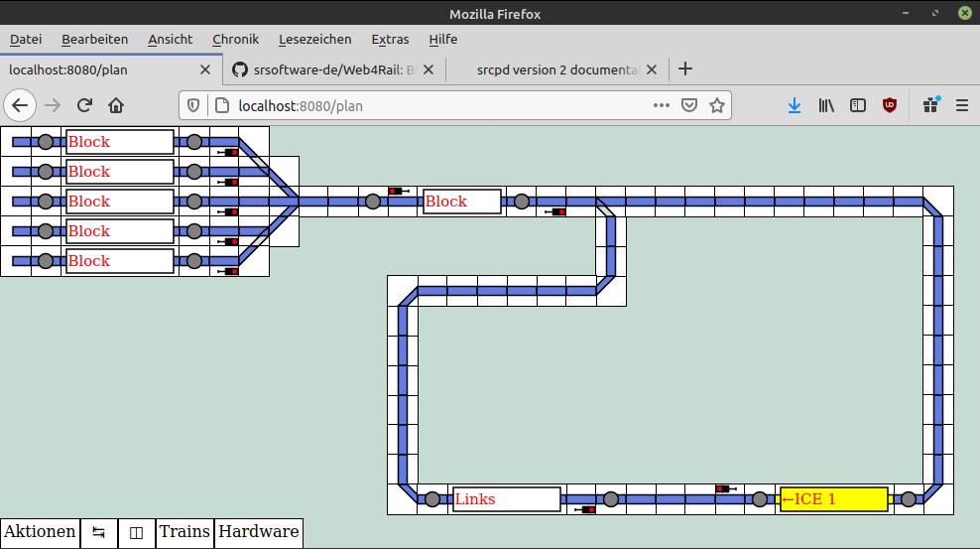This screenshot has height=549, width=980.
Task: Open the Lesezeichen menu
Action: pos(314,39)
